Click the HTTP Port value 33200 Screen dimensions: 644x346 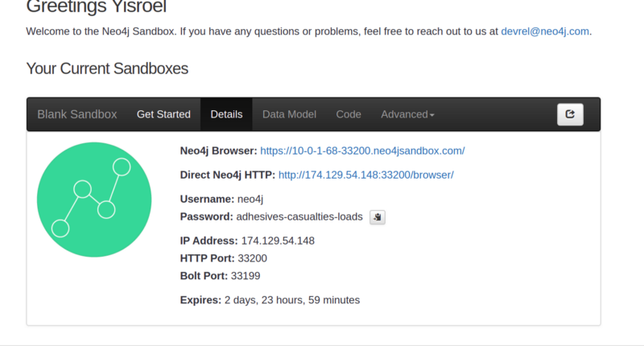pos(252,258)
